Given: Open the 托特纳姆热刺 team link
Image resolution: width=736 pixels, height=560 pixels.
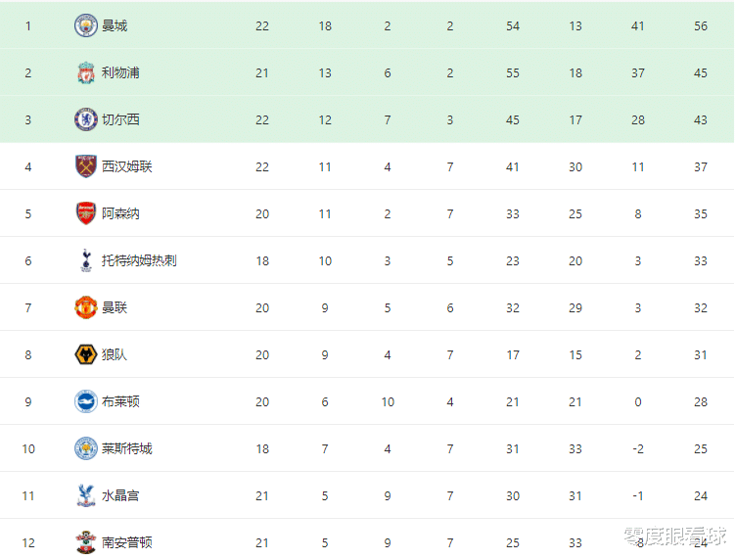Looking at the screenshot, I should pos(139,260).
